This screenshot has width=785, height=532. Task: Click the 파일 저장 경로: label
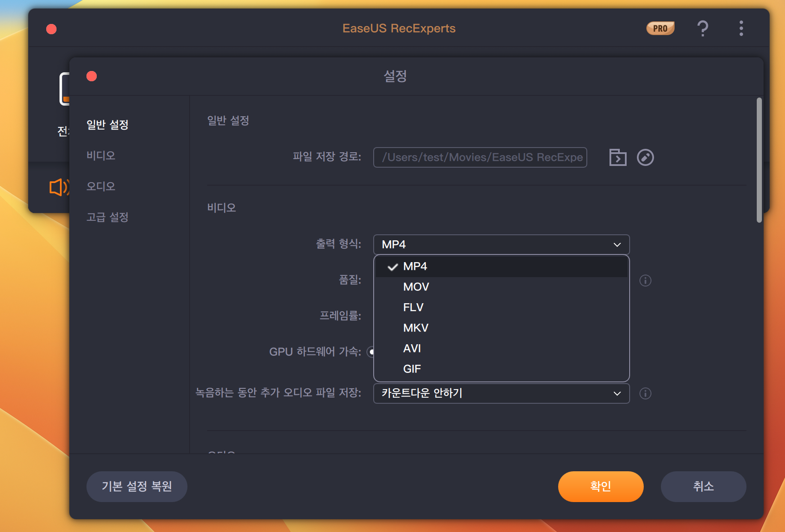(327, 157)
